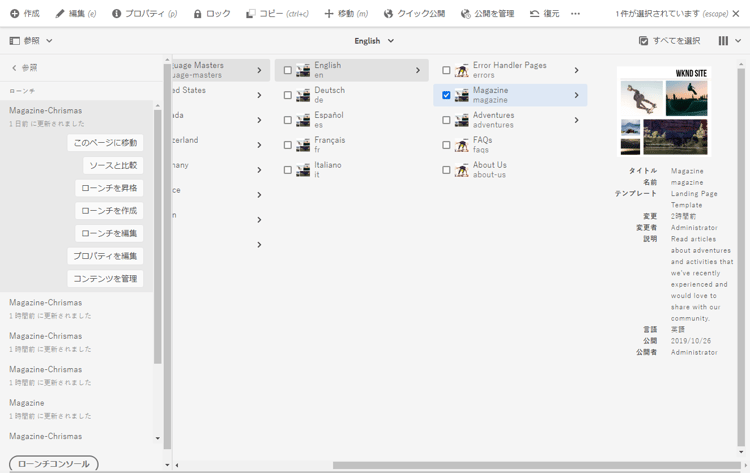Check the FAQs page checkbox

tap(446, 145)
